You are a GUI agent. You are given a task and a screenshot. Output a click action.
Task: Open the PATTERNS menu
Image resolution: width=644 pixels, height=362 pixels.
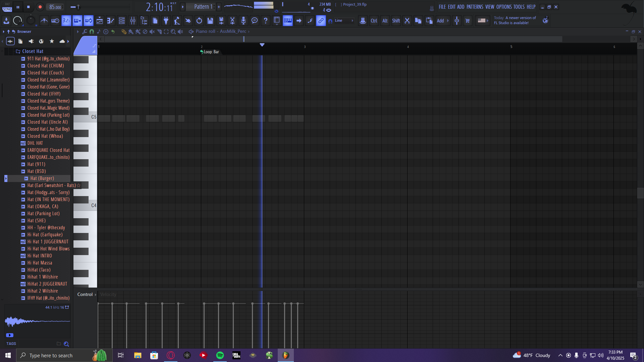click(475, 7)
